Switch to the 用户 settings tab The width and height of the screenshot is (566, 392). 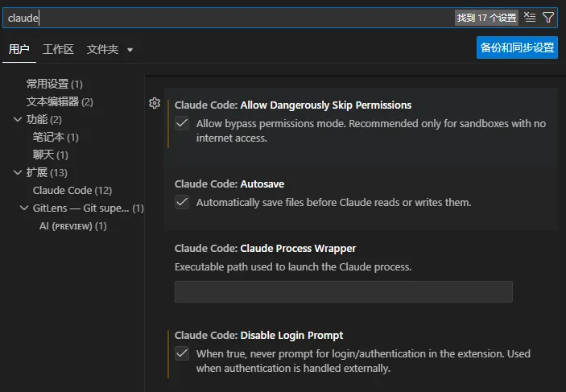pos(19,49)
